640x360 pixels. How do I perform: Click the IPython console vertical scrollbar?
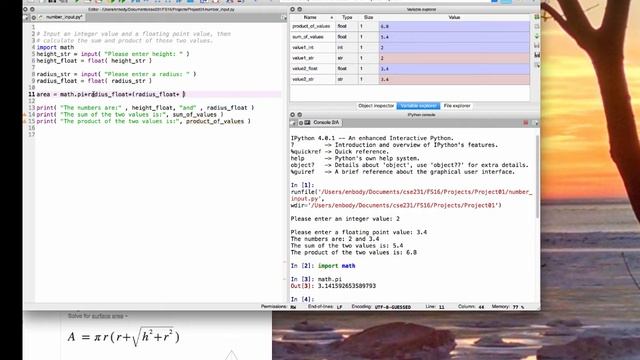[537, 176]
